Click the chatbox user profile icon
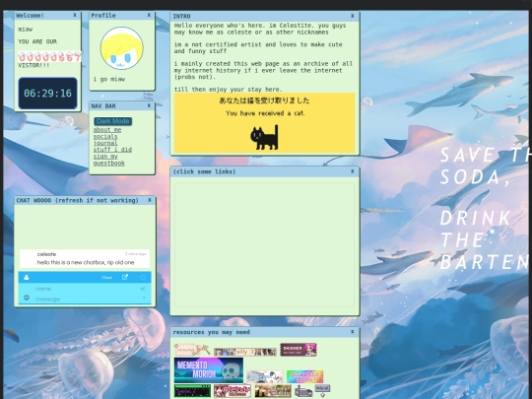The height and width of the screenshot is (399, 532). pyautogui.click(x=27, y=277)
